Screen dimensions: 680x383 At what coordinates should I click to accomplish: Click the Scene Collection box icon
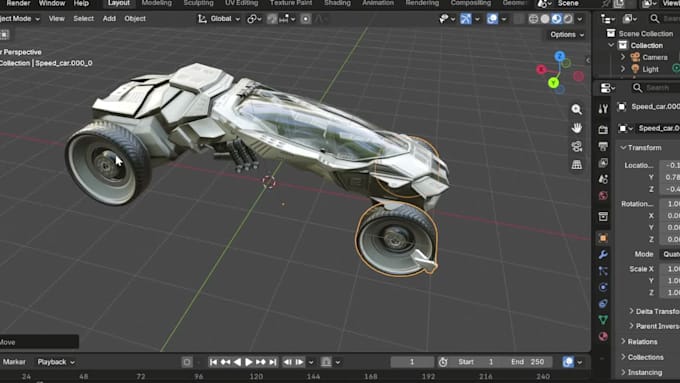click(611, 33)
